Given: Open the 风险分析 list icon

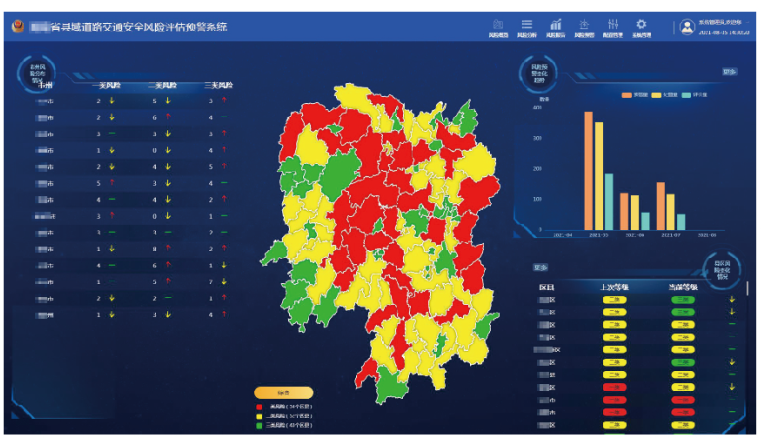Looking at the screenshot, I should (527, 24).
